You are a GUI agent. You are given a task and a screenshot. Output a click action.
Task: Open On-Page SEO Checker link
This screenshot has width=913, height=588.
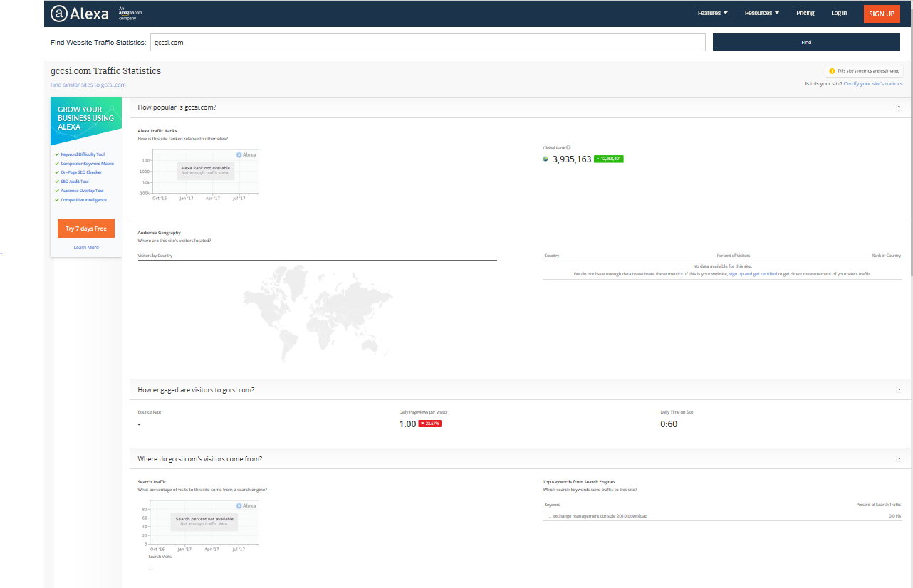click(81, 172)
